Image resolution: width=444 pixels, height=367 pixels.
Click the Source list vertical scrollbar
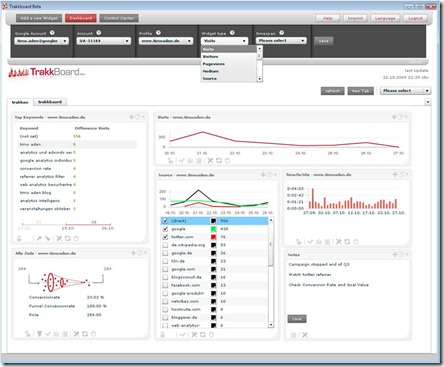point(271,273)
